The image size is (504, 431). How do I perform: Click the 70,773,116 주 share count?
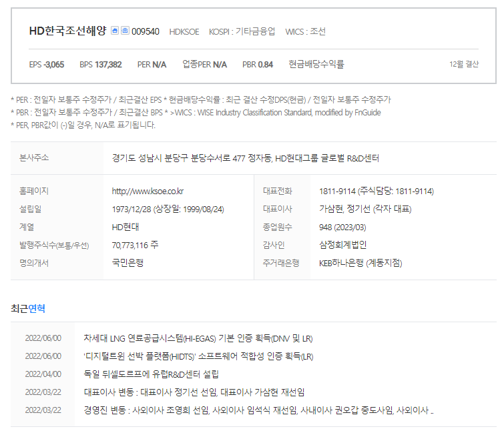(x=135, y=245)
